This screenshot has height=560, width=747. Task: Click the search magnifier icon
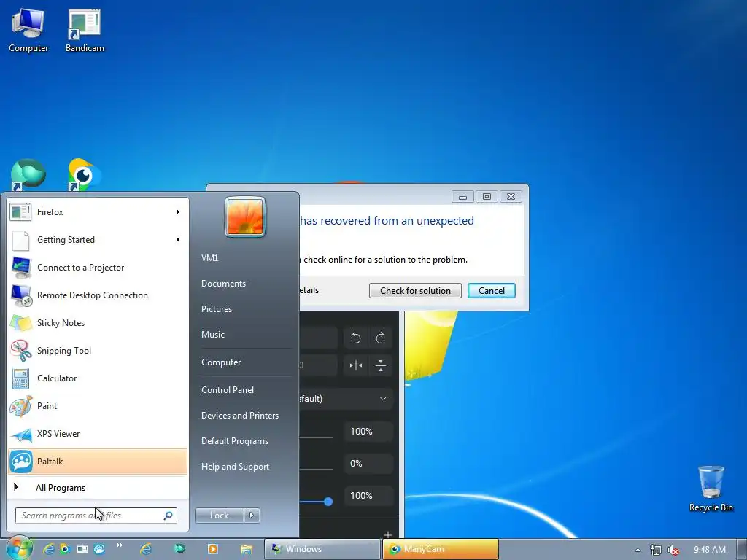point(169,516)
